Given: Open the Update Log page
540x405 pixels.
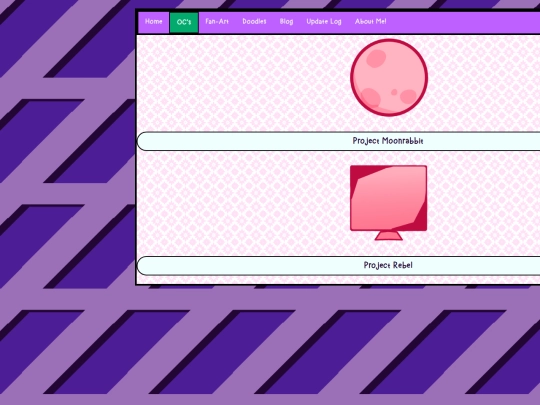Looking at the screenshot, I should (x=324, y=22).
